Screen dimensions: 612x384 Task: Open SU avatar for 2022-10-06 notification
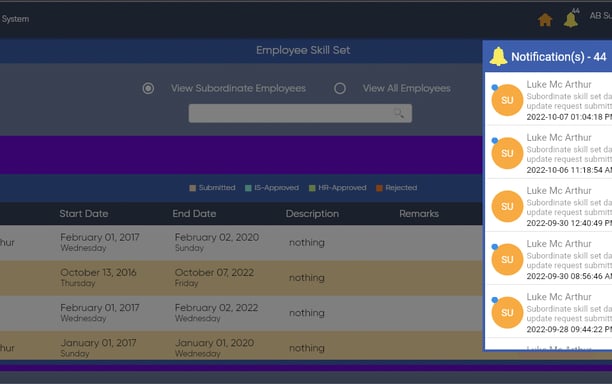coord(507,153)
